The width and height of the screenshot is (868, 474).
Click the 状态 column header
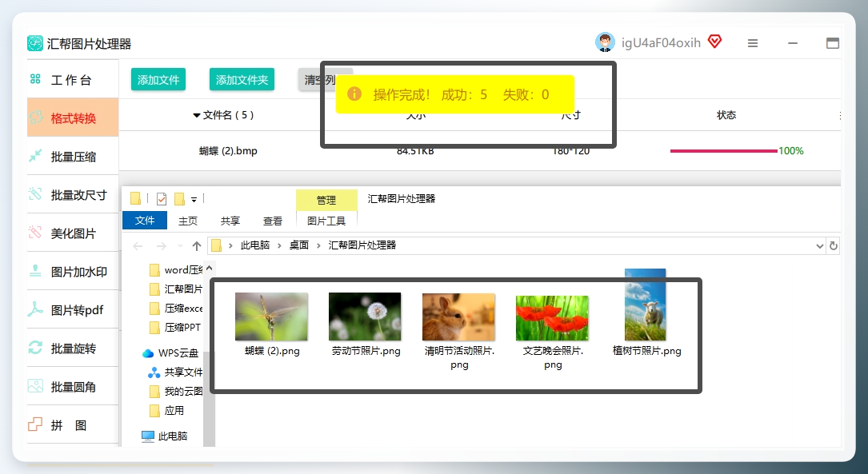(x=726, y=115)
